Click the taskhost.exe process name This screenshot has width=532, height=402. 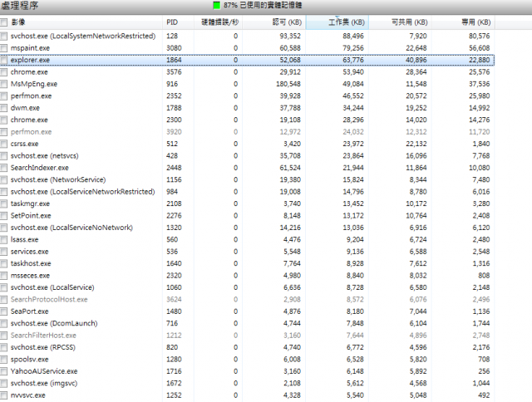point(31,263)
